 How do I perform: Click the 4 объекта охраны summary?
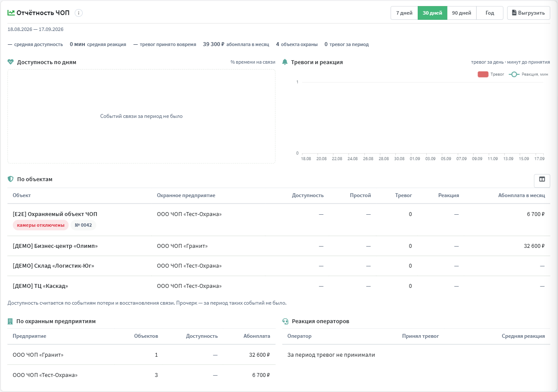point(297,44)
